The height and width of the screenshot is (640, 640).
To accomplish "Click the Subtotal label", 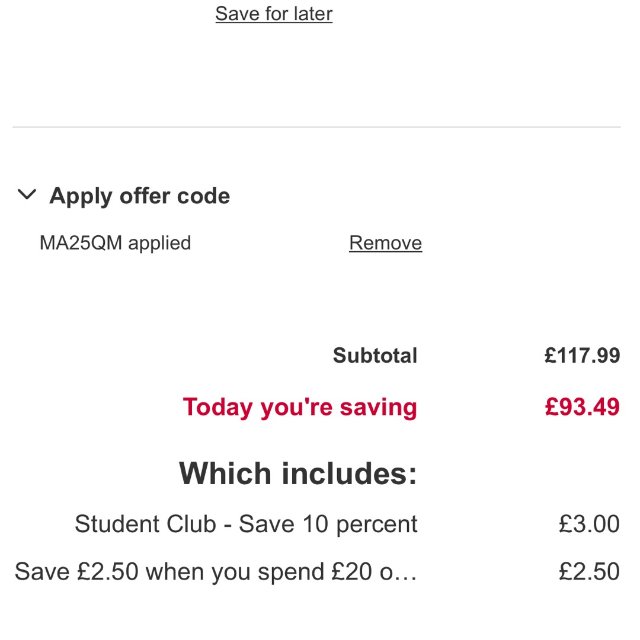I will click(375, 355).
